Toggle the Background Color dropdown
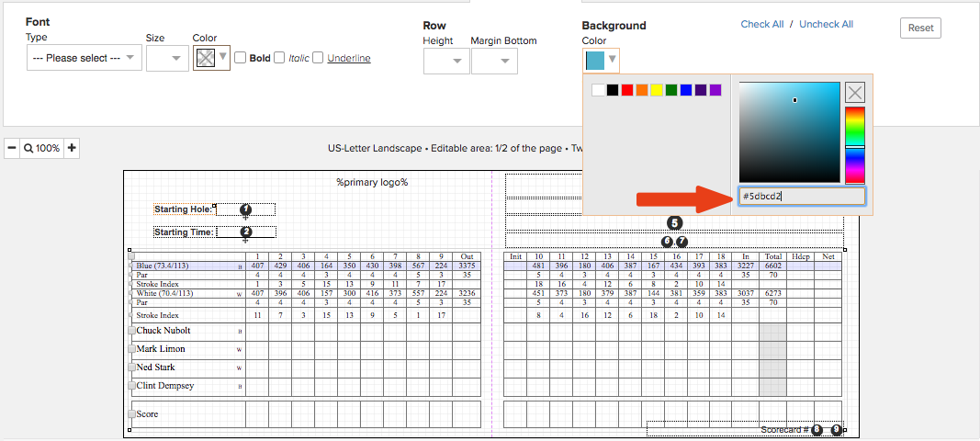 tap(602, 60)
